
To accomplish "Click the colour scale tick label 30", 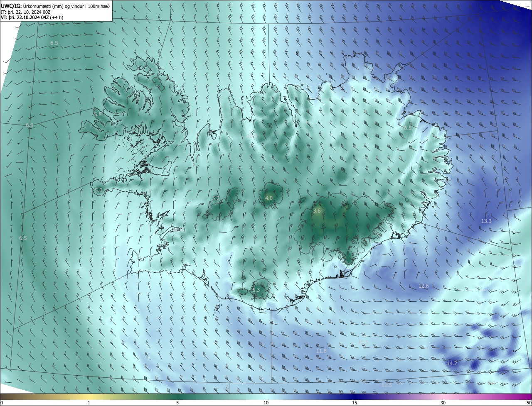I will coord(443,403).
